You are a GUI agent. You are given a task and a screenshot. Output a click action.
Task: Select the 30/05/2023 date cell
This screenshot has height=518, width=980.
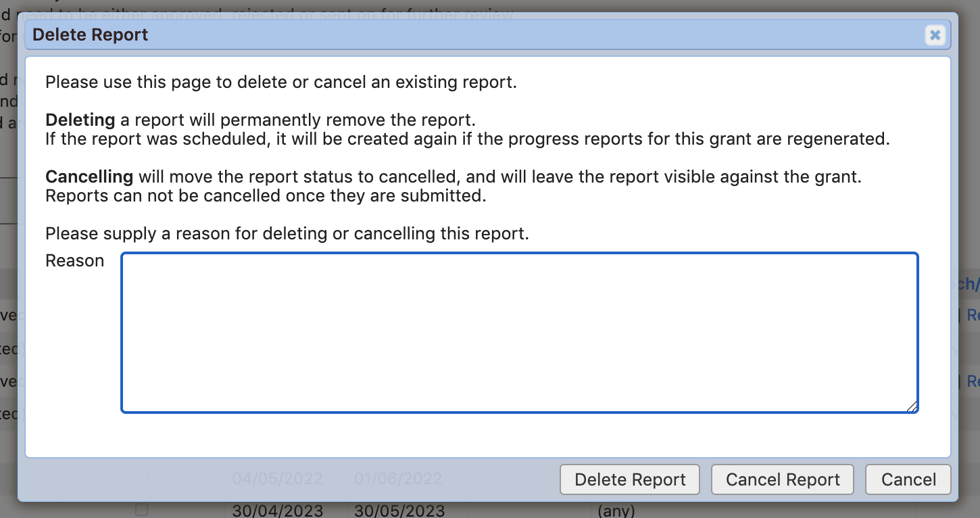coord(399,511)
